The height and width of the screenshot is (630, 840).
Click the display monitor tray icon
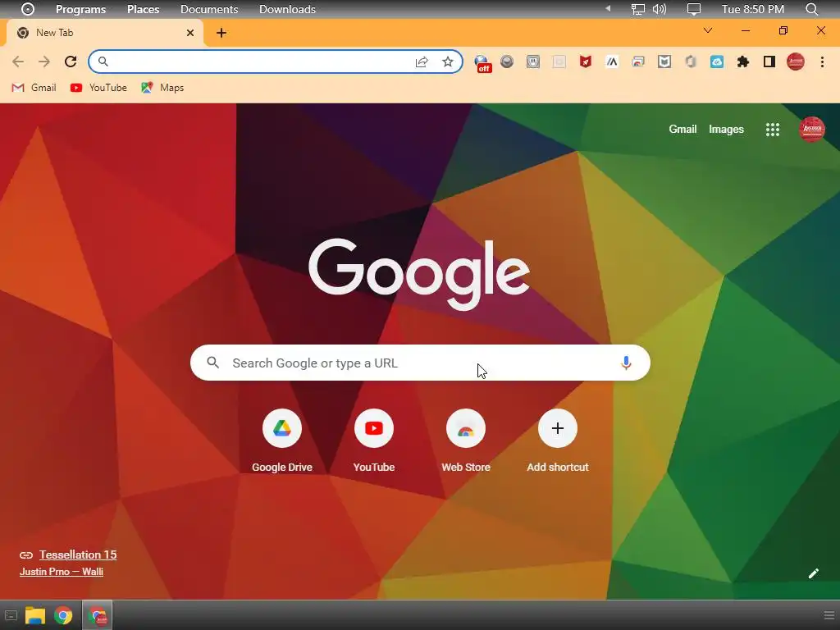[694, 9]
